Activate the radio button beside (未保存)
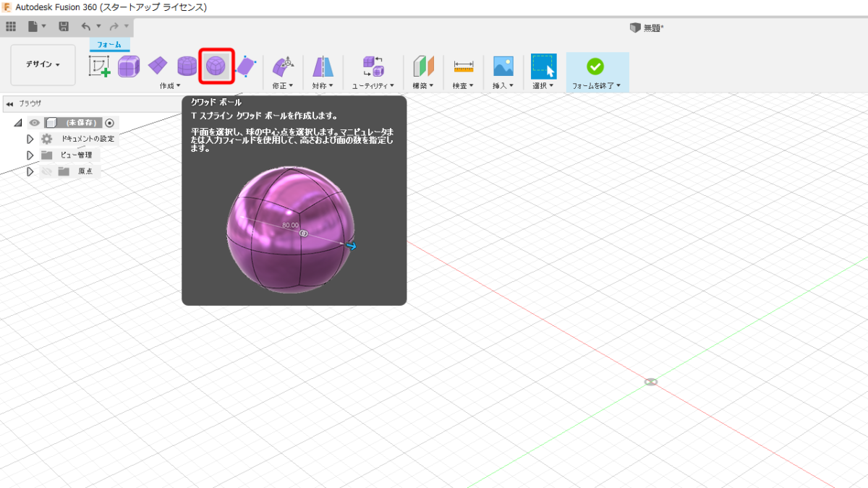Screen dimensions: 868x488 [x=109, y=123]
